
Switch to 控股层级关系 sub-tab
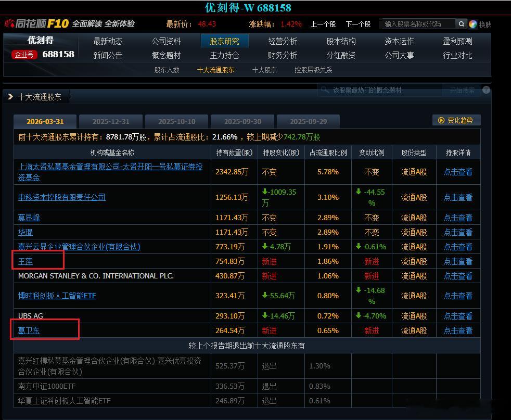coord(313,70)
